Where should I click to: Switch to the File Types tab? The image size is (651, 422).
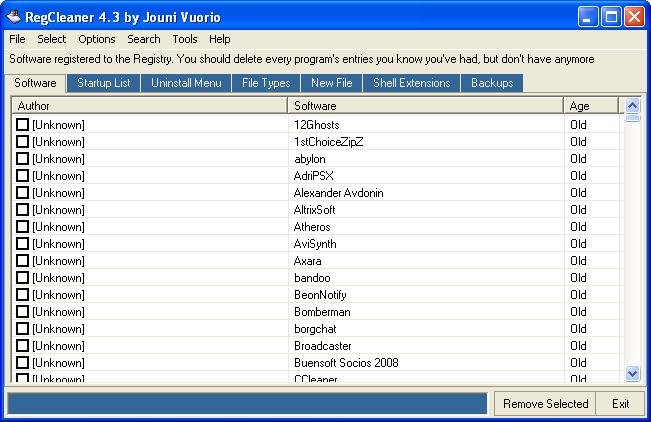266,83
